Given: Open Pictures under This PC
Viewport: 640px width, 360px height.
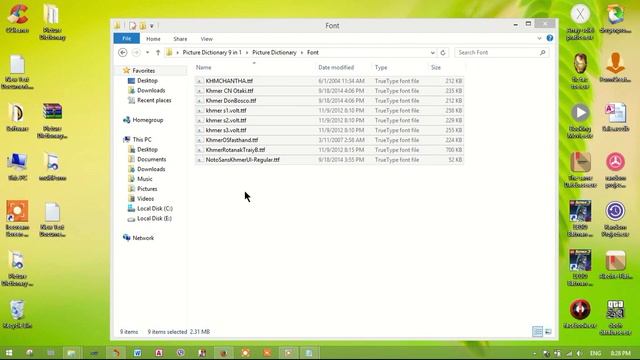Looking at the screenshot, I should click(147, 189).
